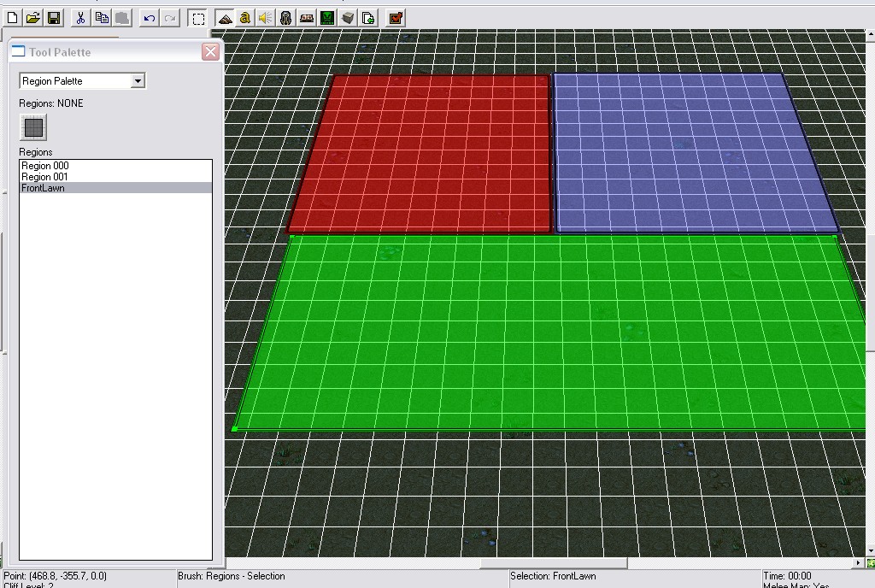Open the Trigger Editor icon
This screenshot has height=588, width=875.
point(245,19)
